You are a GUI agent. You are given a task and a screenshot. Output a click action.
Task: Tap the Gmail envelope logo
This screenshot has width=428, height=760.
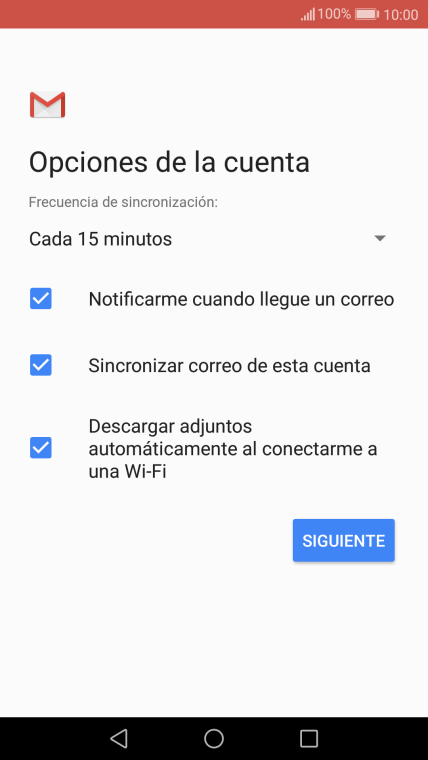(48, 104)
